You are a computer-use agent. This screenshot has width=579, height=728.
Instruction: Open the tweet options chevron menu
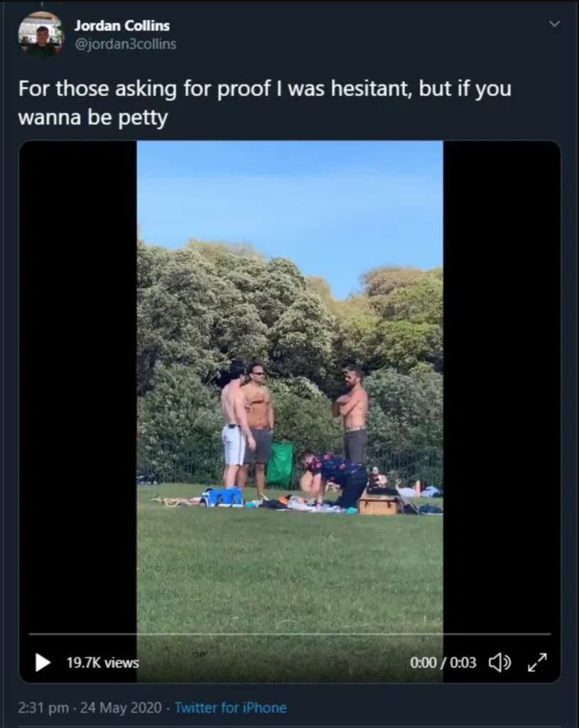point(554,23)
